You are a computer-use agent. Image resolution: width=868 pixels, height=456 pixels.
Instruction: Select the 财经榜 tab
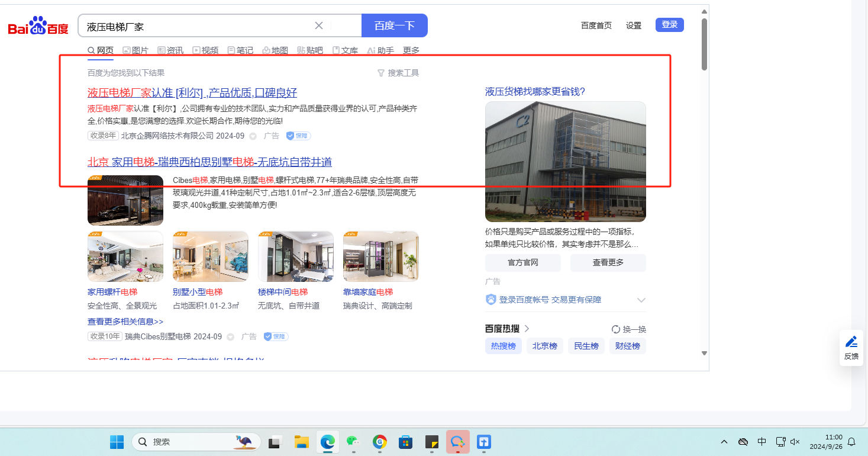pos(628,346)
